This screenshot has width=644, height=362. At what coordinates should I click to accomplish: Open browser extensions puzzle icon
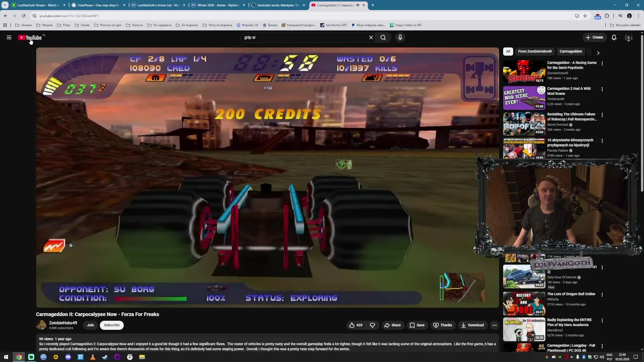(607, 16)
